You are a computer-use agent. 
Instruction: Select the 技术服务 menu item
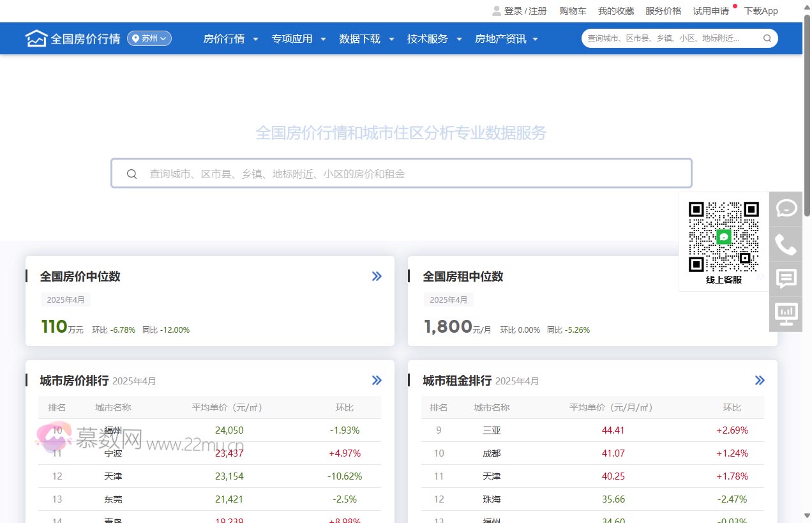(x=428, y=38)
